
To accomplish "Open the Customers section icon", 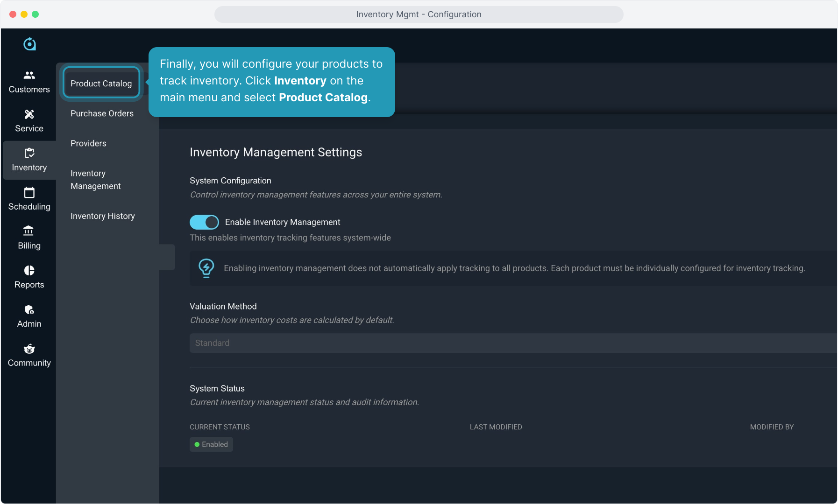I will pyautogui.click(x=29, y=75).
